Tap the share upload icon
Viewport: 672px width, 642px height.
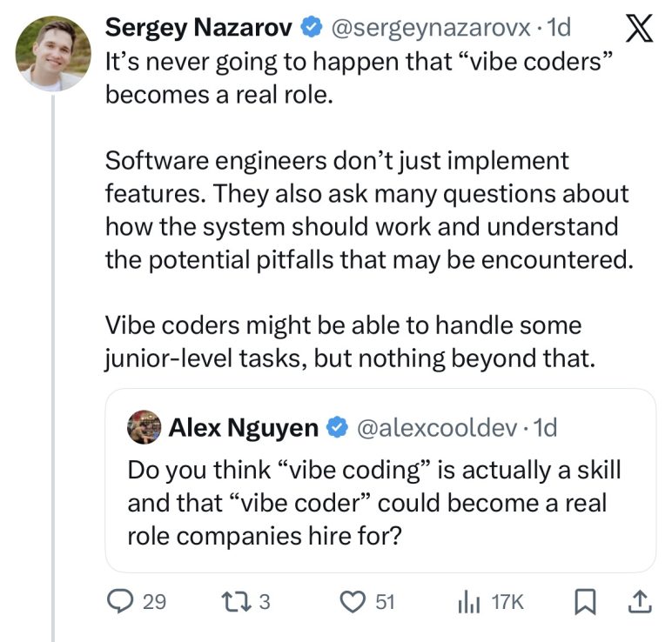(639, 601)
